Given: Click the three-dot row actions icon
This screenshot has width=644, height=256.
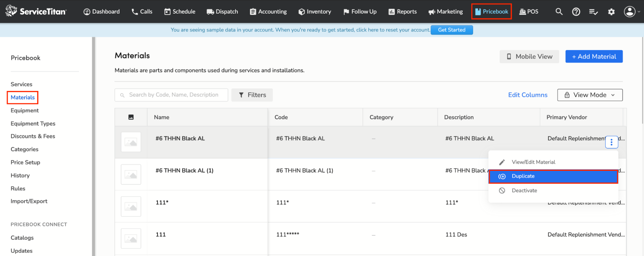Looking at the screenshot, I should 611,142.
